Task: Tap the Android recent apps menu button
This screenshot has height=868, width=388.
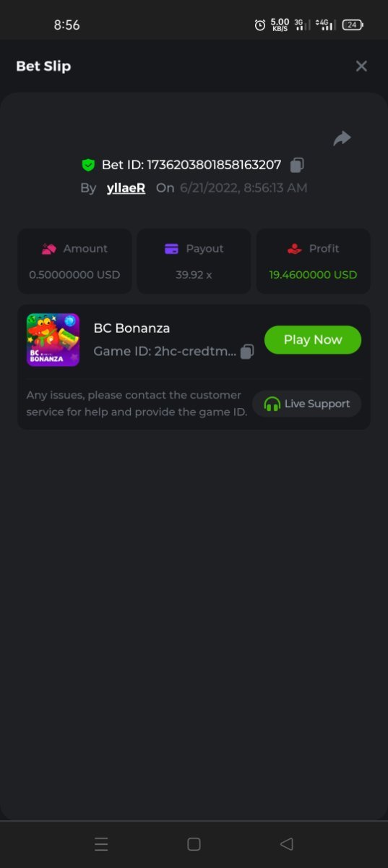Action: point(101,844)
